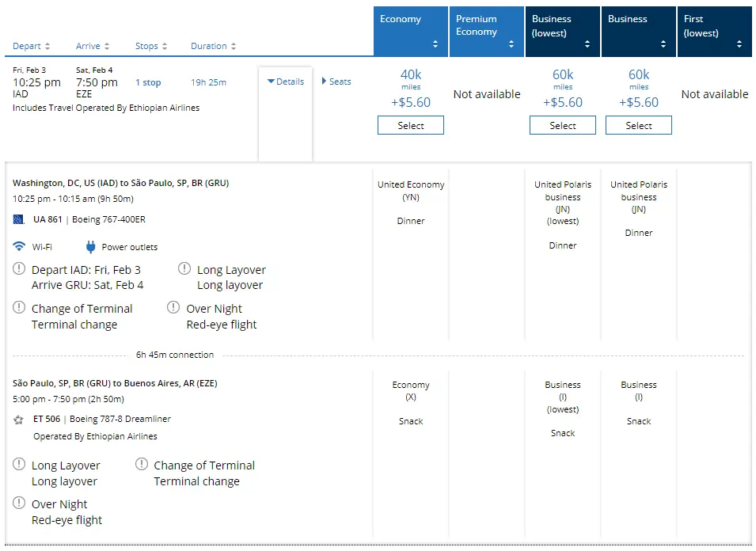Click the Wi-Fi icon for UA 861

(19, 246)
